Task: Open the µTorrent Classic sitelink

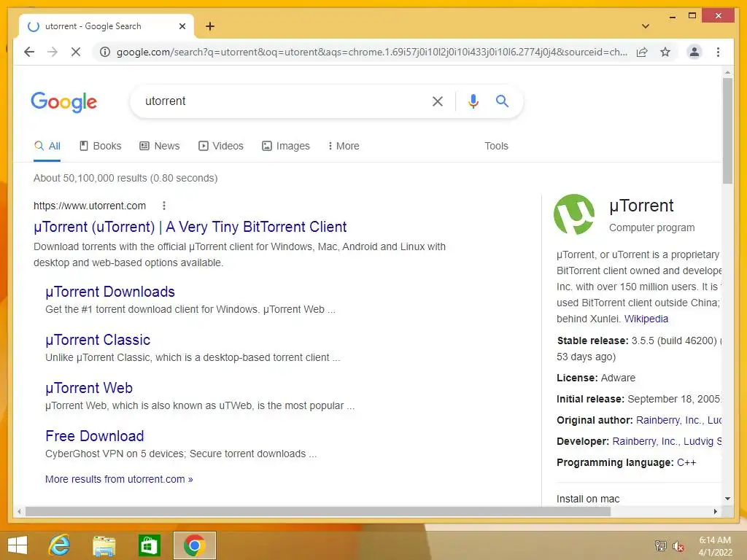Action: [98, 340]
